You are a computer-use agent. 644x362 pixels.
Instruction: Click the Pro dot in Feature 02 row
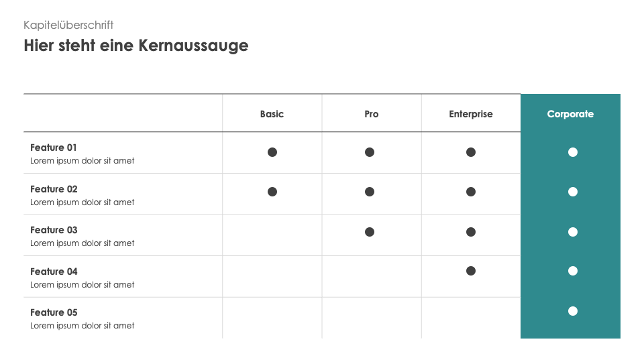click(370, 192)
